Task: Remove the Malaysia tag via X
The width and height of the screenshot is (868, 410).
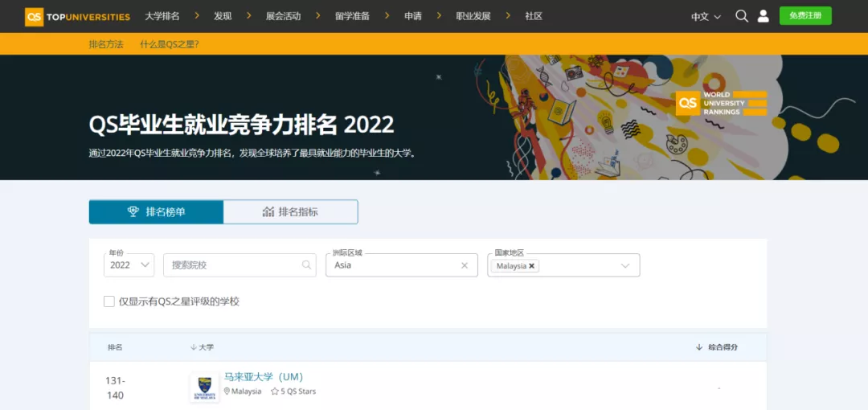Action: (x=531, y=266)
